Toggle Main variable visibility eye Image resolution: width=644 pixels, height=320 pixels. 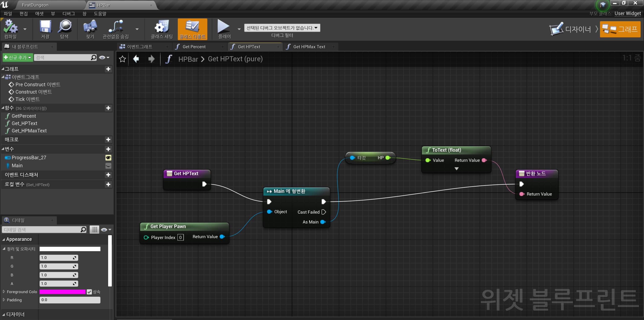pyautogui.click(x=108, y=166)
